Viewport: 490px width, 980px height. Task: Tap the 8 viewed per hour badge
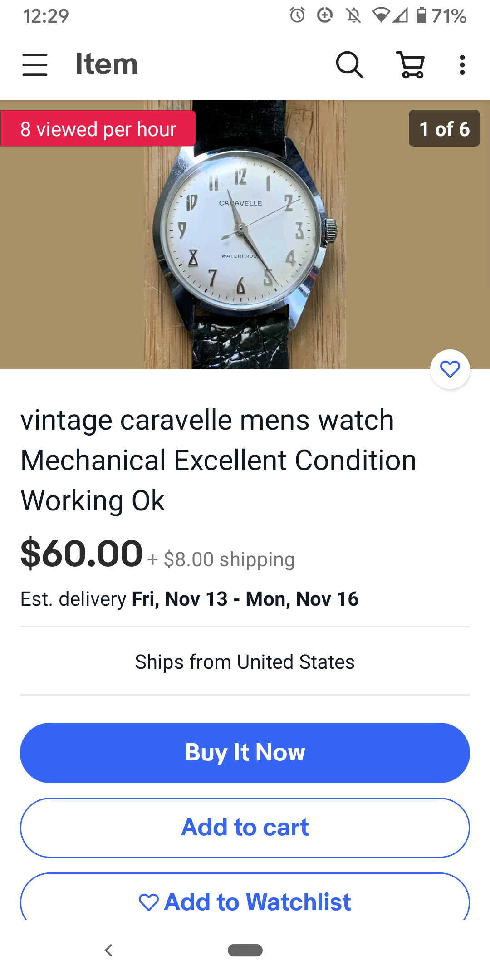(98, 129)
